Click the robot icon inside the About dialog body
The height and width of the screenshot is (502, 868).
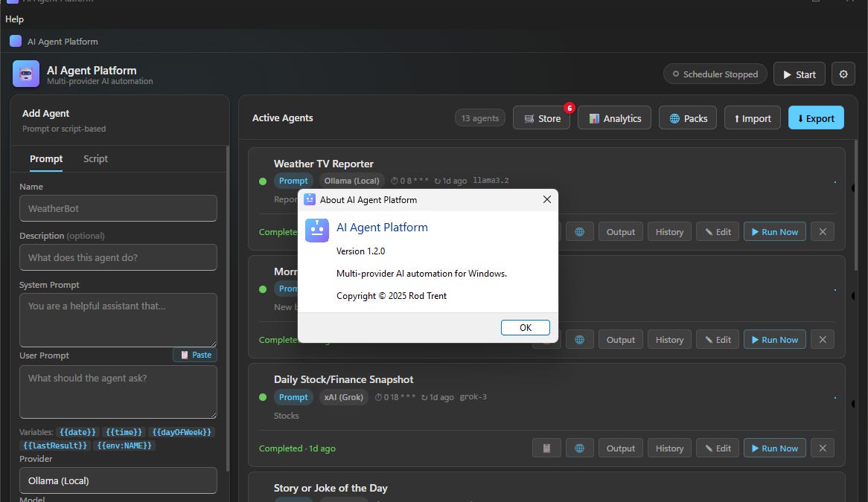[317, 231]
